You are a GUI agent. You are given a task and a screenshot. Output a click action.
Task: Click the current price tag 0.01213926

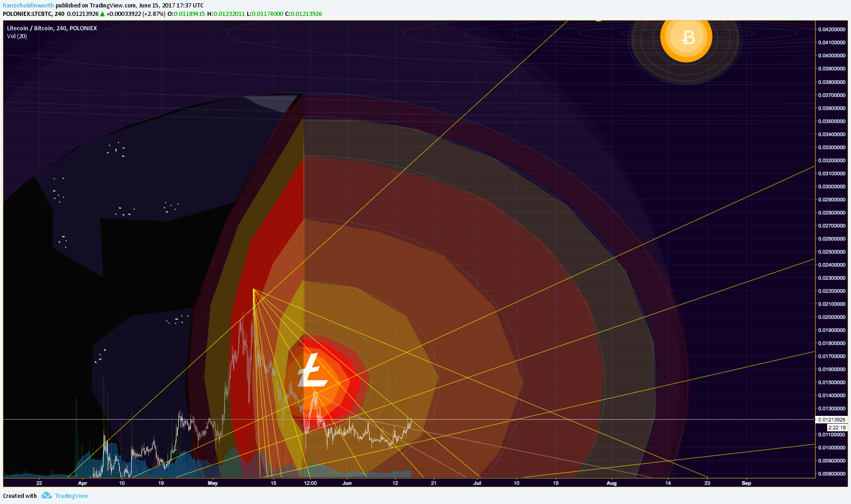[x=831, y=420]
